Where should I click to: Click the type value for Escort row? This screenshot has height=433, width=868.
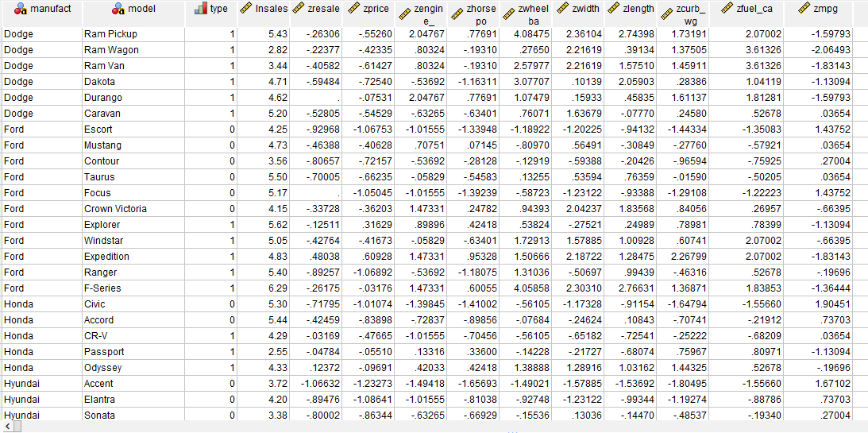[x=211, y=130]
